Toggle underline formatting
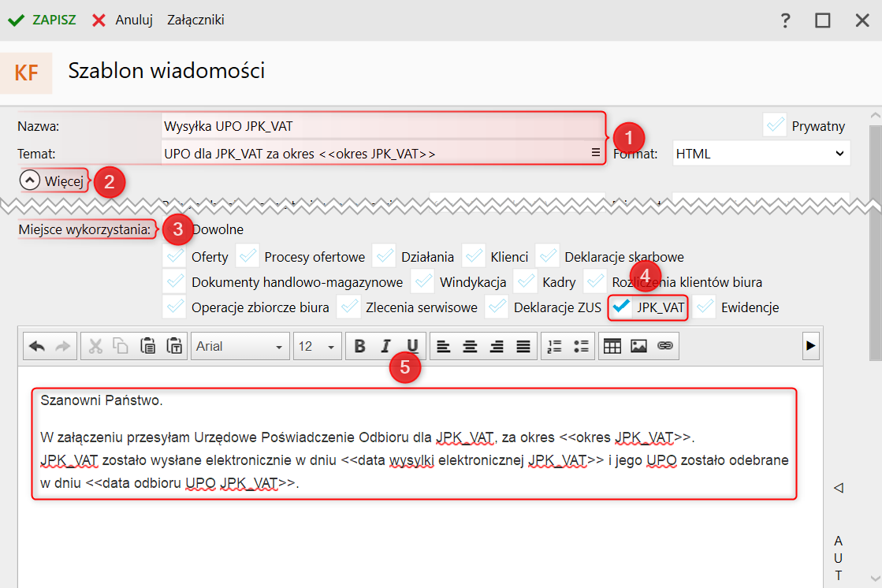882x588 pixels. 412,346
